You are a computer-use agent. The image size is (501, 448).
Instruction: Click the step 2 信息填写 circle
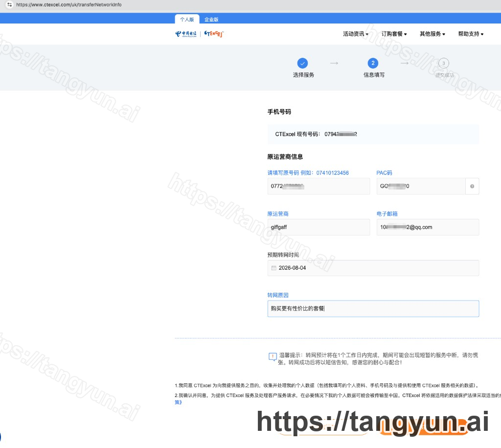tap(373, 63)
